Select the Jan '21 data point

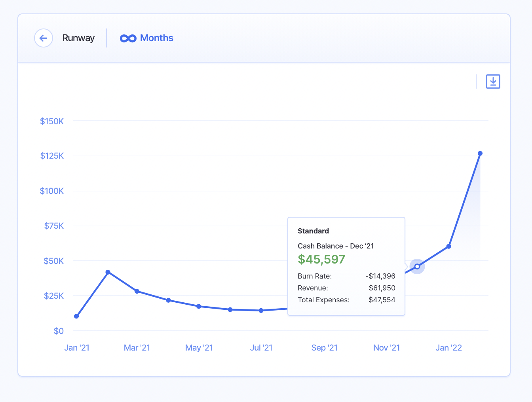(76, 316)
